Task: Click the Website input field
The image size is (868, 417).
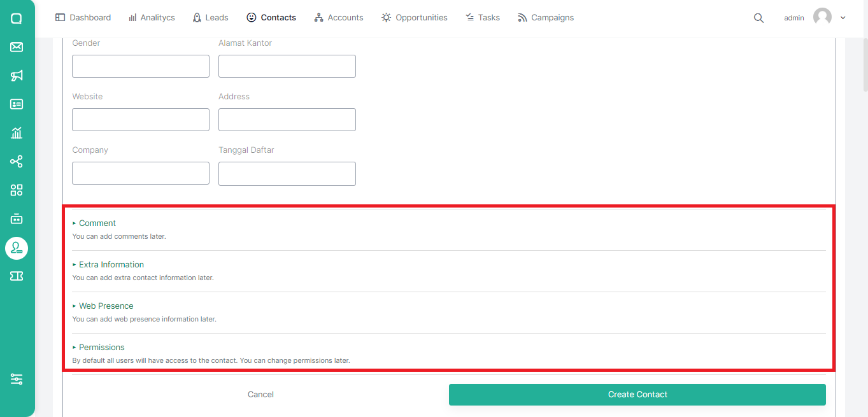Action: [141, 120]
